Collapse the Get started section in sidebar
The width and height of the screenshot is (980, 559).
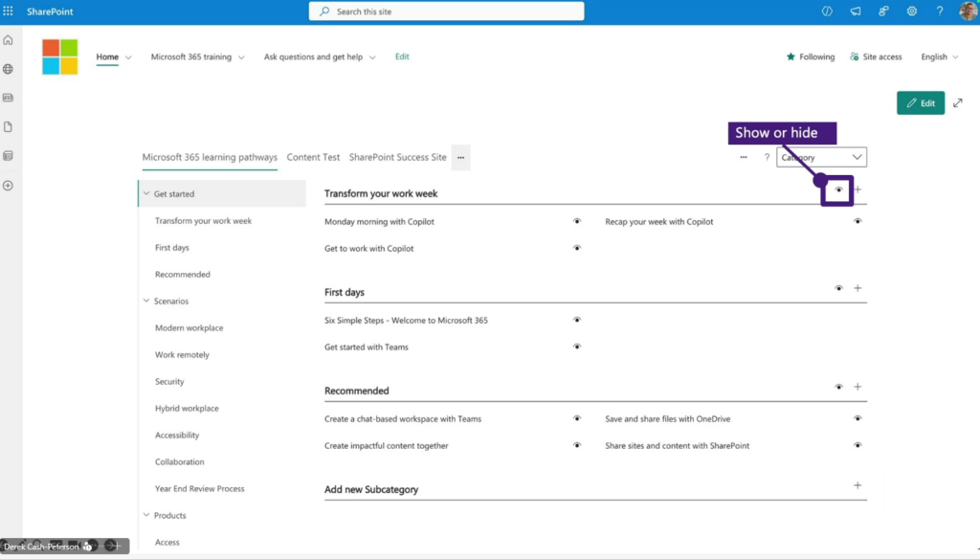(x=146, y=194)
